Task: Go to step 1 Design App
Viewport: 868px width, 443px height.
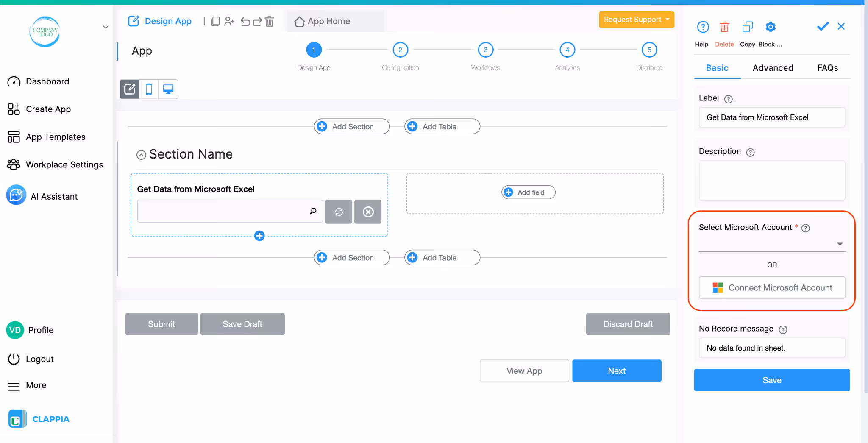Action: tap(314, 50)
